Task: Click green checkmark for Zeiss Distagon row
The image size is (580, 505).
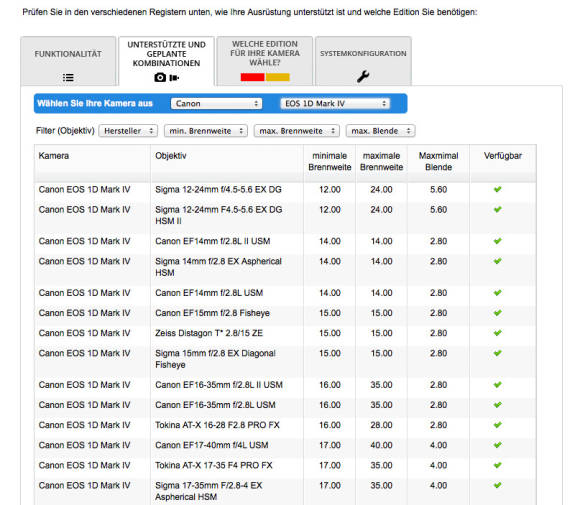Action: [498, 333]
